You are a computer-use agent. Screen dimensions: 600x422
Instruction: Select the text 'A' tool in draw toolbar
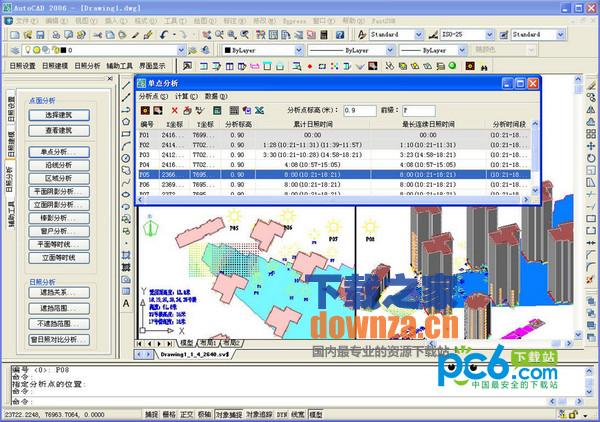click(127, 302)
